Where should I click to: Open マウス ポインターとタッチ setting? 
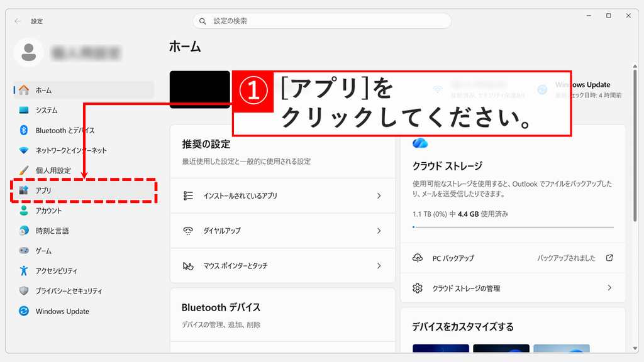[x=282, y=266]
